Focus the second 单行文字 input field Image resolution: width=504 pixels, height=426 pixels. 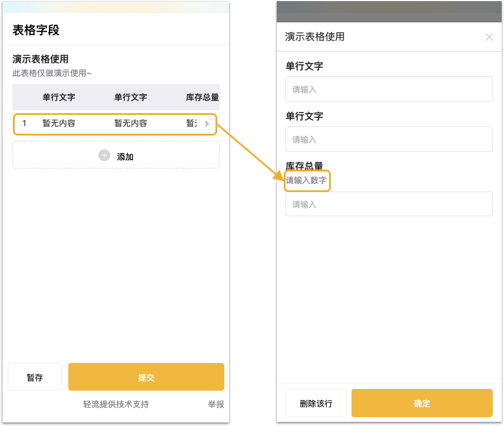[x=389, y=139]
